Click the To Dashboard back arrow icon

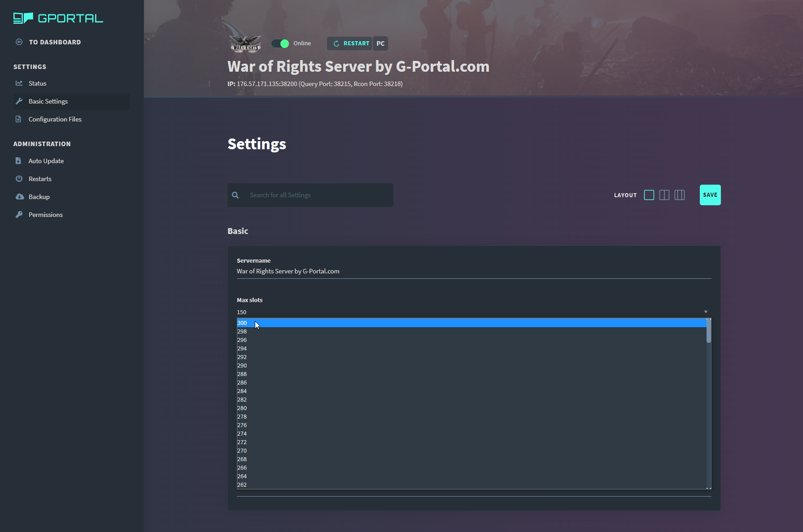(x=19, y=42)
